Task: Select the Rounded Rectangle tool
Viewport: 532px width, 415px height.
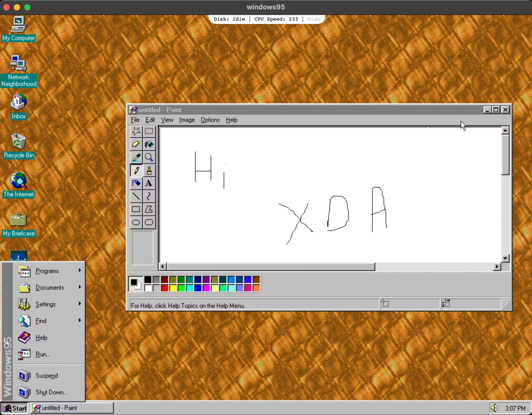Action: tap(149, 222)
